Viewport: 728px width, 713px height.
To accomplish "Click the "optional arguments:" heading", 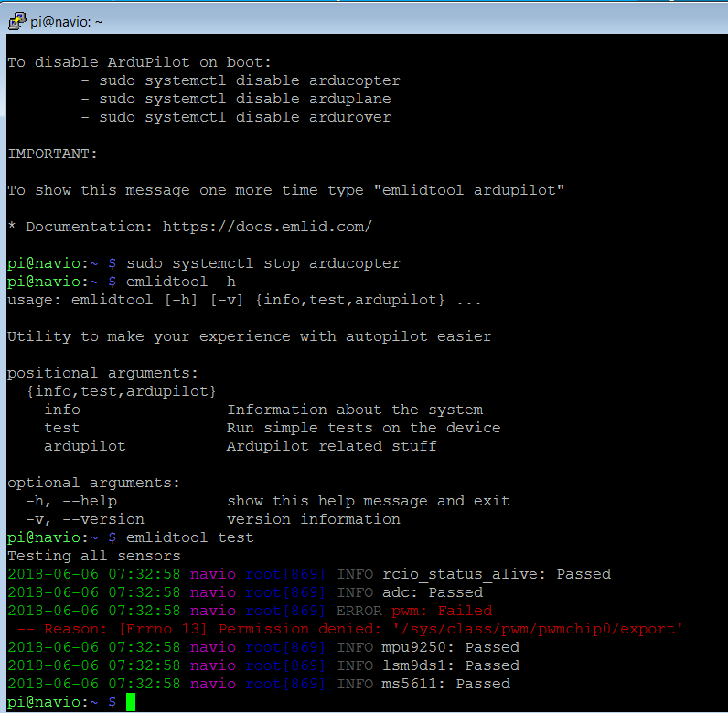I will pos(93,483).
